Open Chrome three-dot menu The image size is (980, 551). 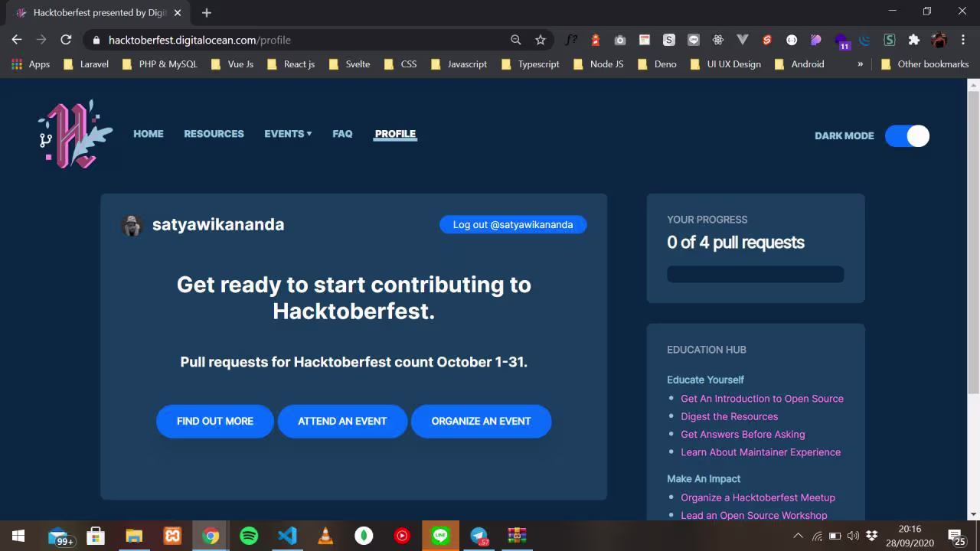click(x=962, y=40)
